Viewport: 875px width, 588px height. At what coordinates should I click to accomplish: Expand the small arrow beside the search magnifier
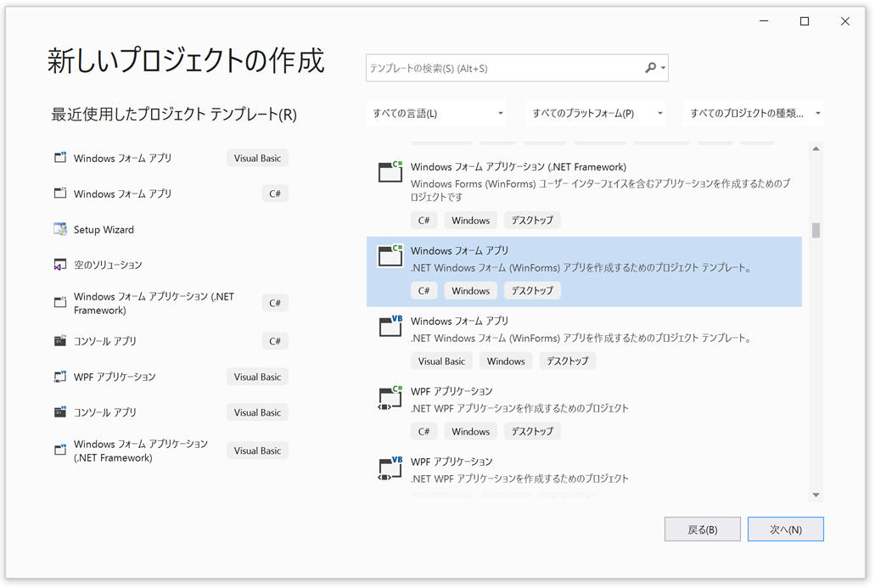pyautogui.click(x=663, y=68)
